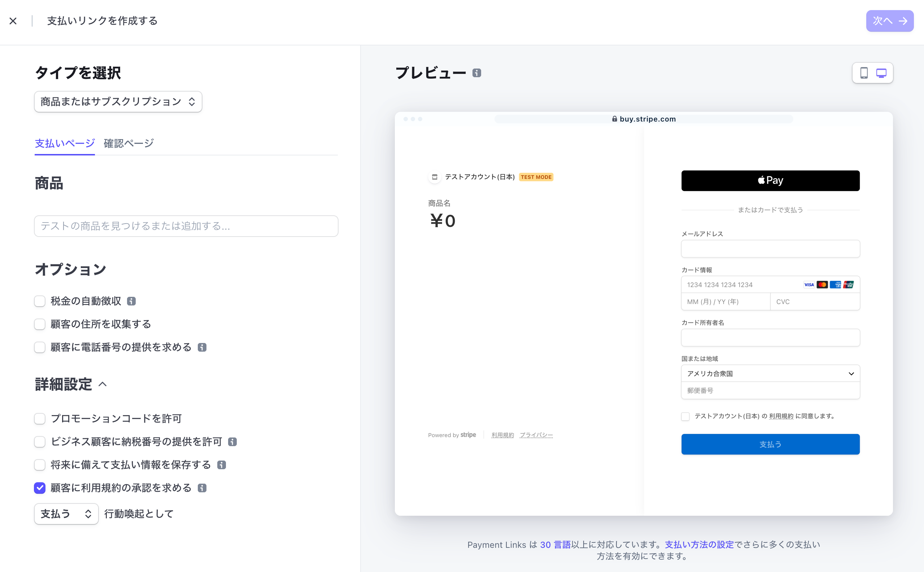This screenshot has height=572, width=924.
Task: Click the info icon beside 顧客に電話番号の提供を求める
Action: [202, 347]
